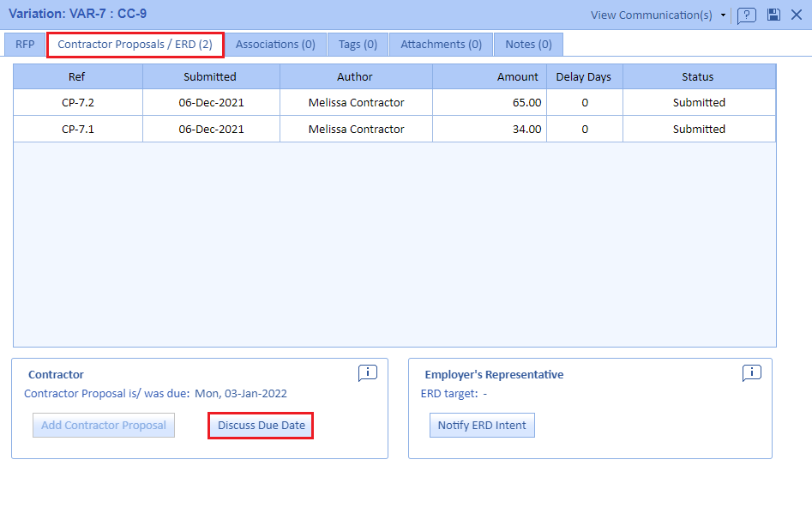Open Employer's Representative info icon

(x=751, y=372)
